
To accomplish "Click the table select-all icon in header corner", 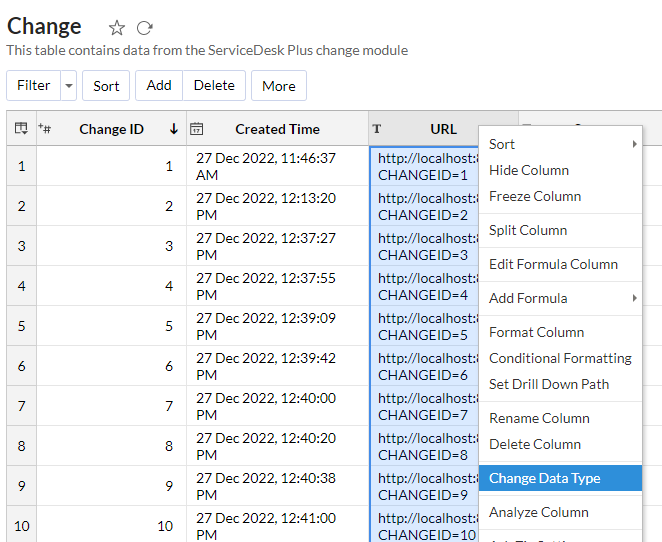I will 21,128.
